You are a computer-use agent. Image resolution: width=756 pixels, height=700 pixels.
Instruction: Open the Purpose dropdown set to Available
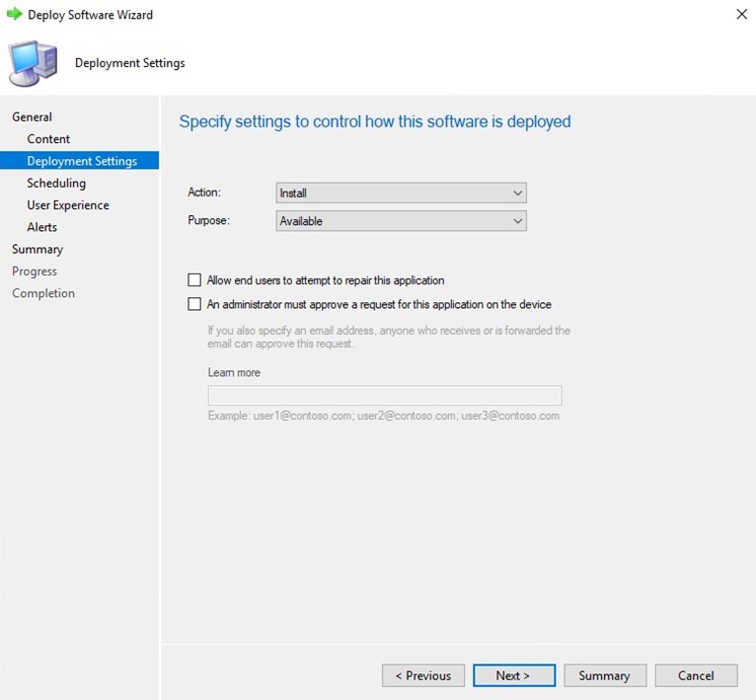[x=401, y=221]
